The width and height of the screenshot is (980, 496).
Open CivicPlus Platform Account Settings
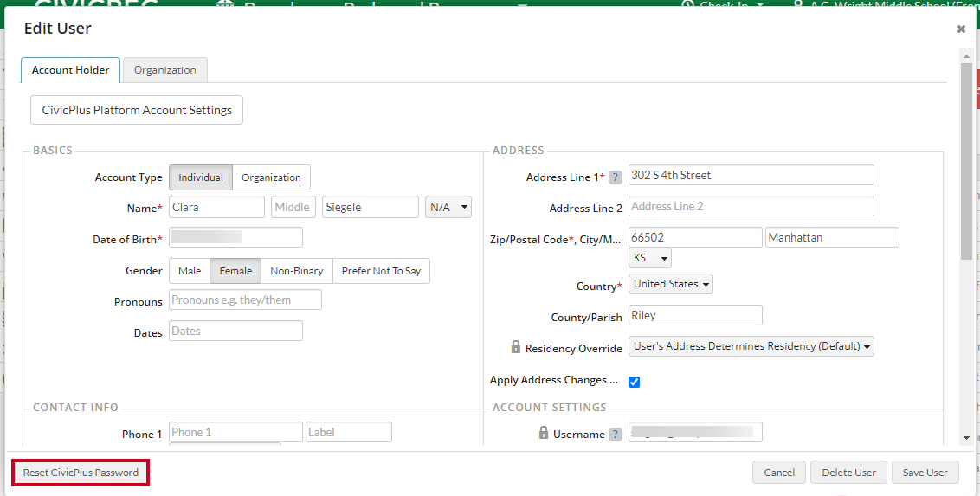point(137,110)
